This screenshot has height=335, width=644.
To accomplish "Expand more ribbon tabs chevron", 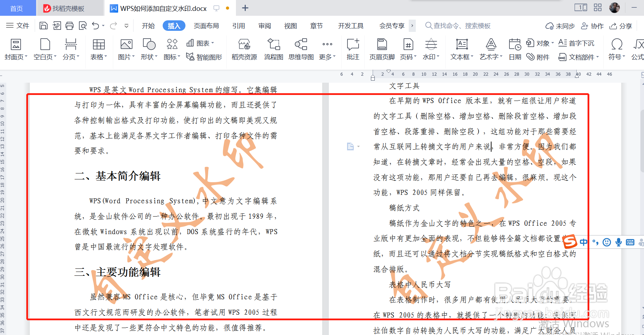I will click(x=412, y=26).
